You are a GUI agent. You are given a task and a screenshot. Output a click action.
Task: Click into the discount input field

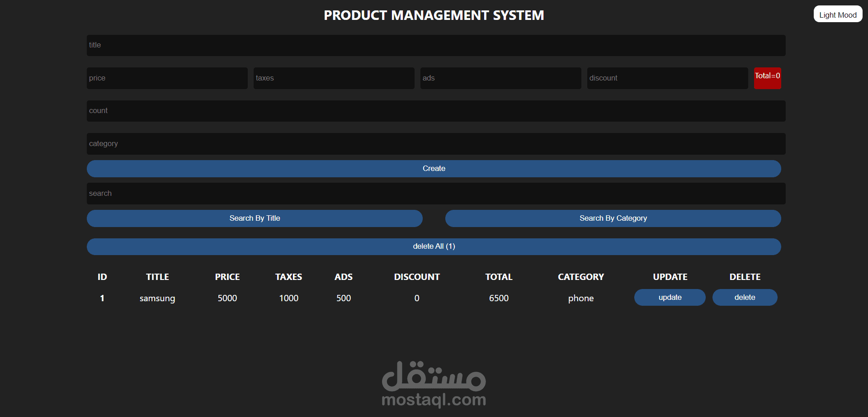coord(667,78)
